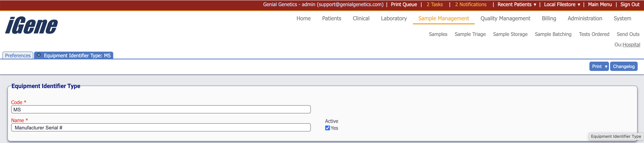Click the iGene logo

[x=31, y=25]
